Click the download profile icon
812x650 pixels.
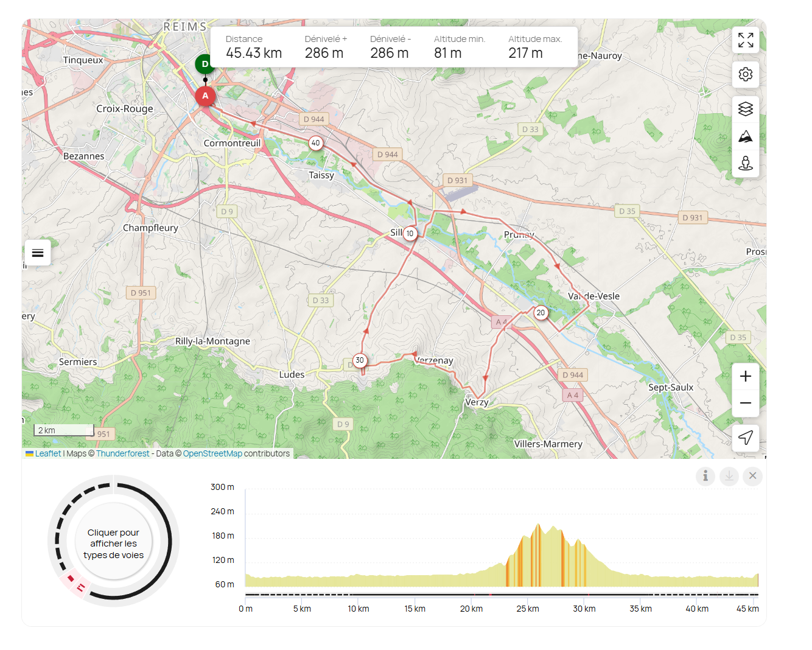(x=729, y=476)
